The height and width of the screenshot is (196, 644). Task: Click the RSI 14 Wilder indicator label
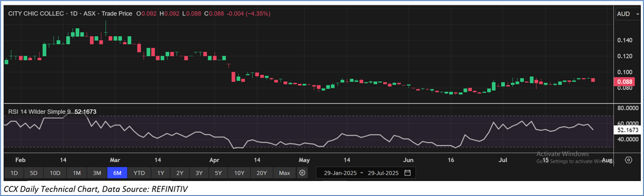(x=40, y=112)
